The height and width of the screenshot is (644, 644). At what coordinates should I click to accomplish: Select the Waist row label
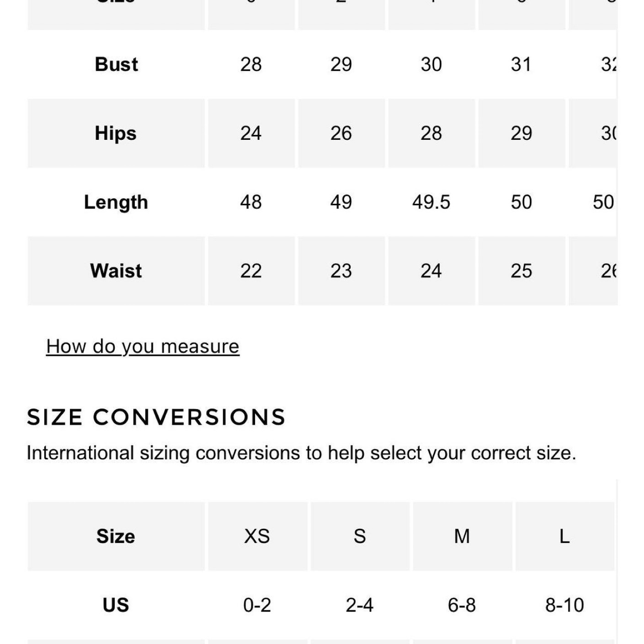click(116, 271)
